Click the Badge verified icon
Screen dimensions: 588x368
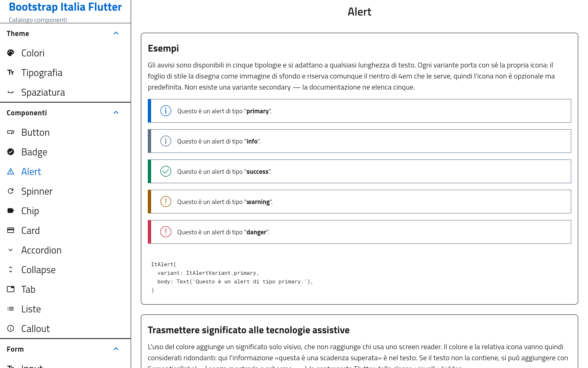(x=10, y=152)
